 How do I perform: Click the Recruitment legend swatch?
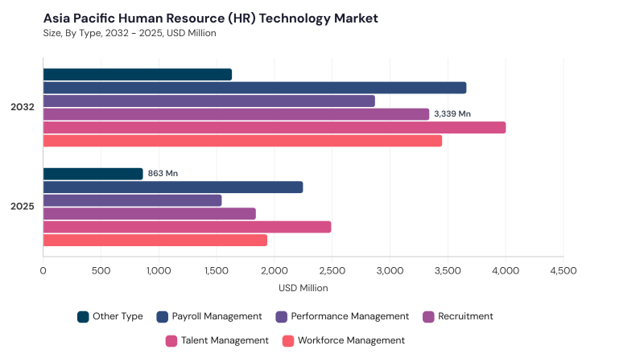point(428,317)
